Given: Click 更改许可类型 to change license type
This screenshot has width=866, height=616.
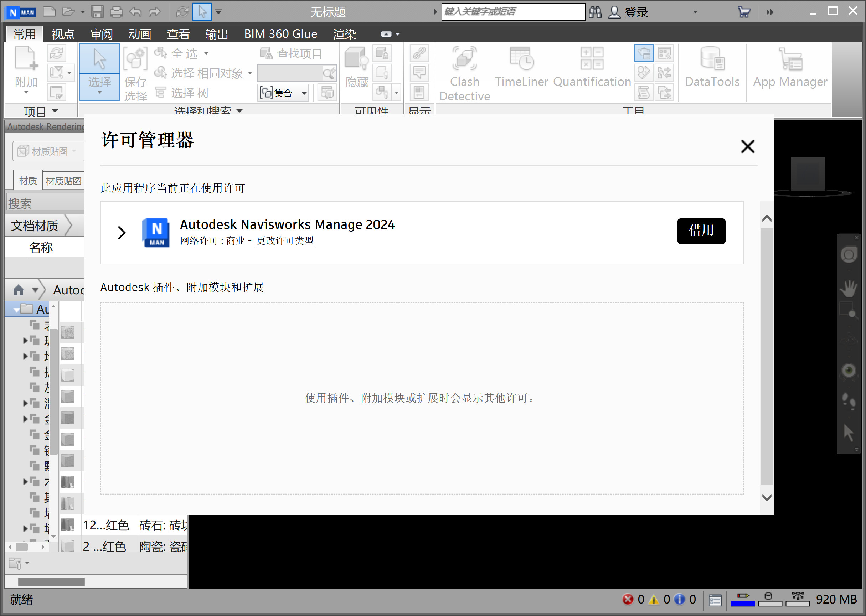Looking at the screenshot, I should [285, 241].
